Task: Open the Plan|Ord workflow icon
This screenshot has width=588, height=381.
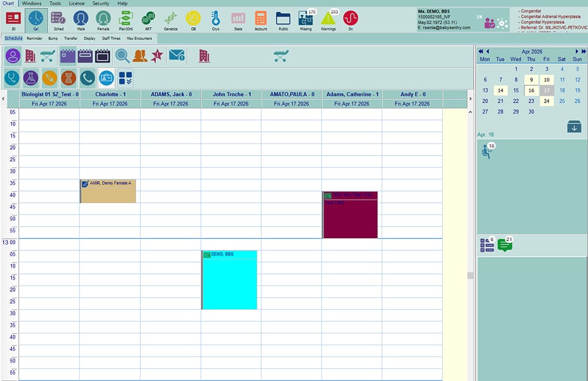Action: pyautogui.click(x=125, y=21)
